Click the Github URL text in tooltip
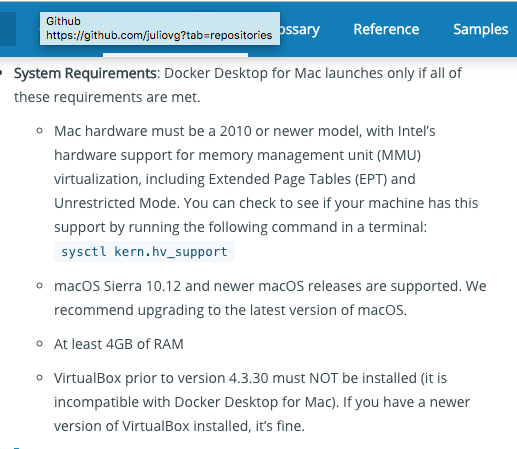 tap(159, 35)
